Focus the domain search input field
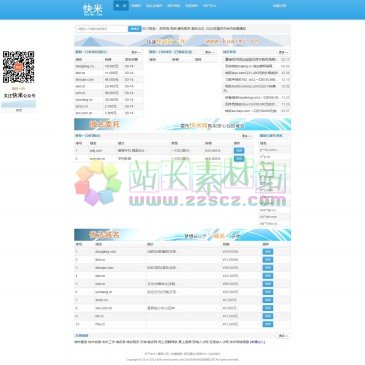Screen dimensions: 365x365 102,29
